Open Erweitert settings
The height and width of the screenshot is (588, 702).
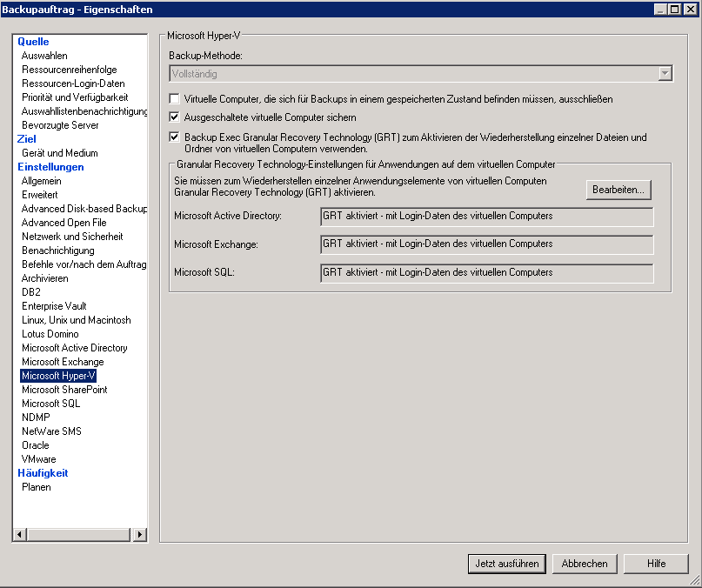click(40, 195)
